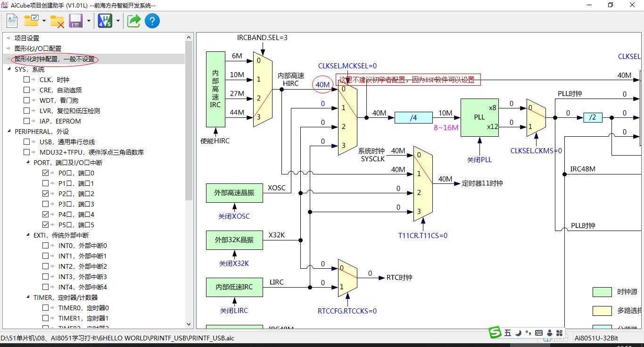The image size is (644, 347).
Task: Click the blue 关闭XOSC link
Action: 234,216
